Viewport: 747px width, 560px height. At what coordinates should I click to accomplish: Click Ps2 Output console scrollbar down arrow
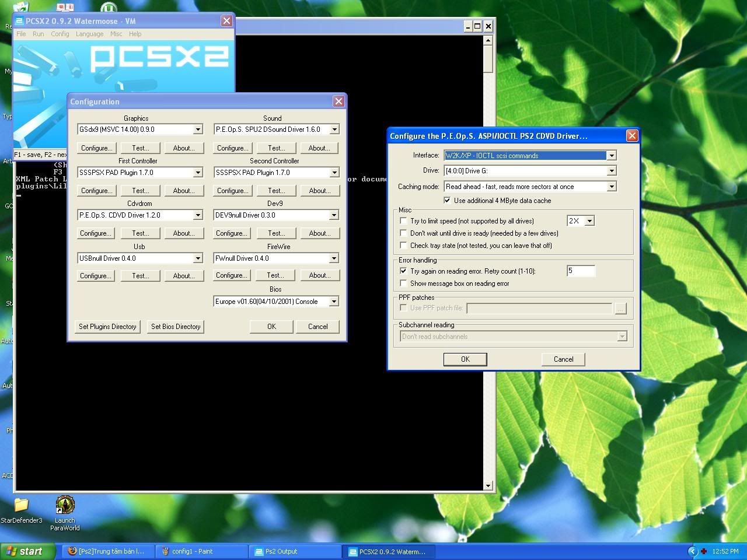pos(488,485)
